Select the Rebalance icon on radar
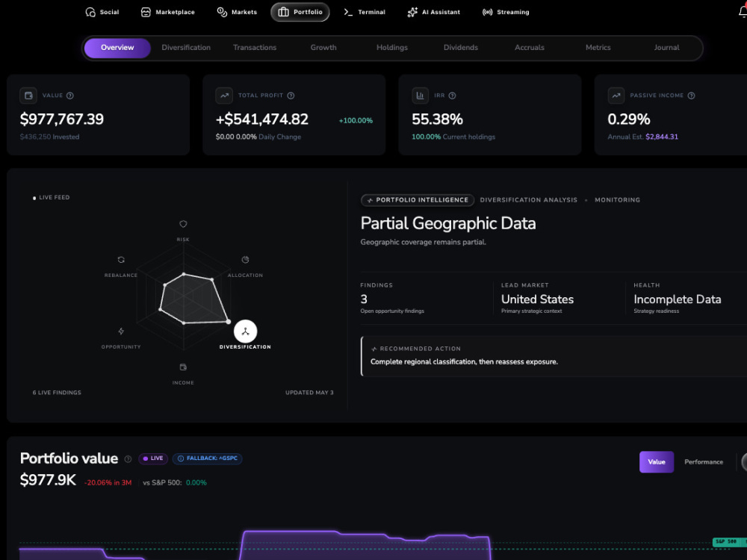Viewport: 747px width, 560px height. [x=121, y=260]
